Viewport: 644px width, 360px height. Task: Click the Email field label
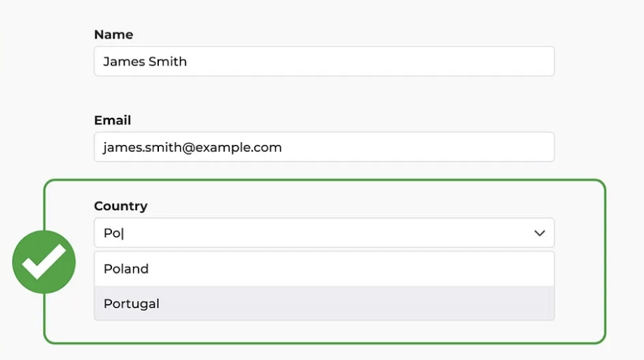point(113,120)
